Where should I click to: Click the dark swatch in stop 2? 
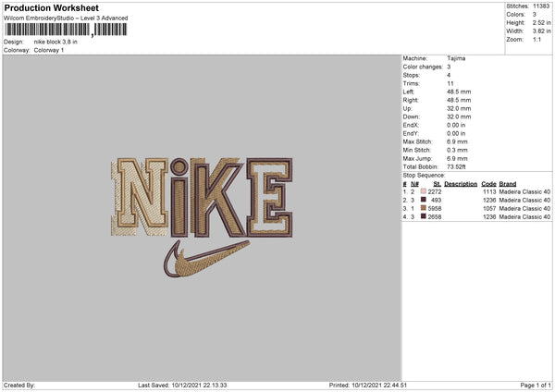pyautogui.click(x=424, y=200)
